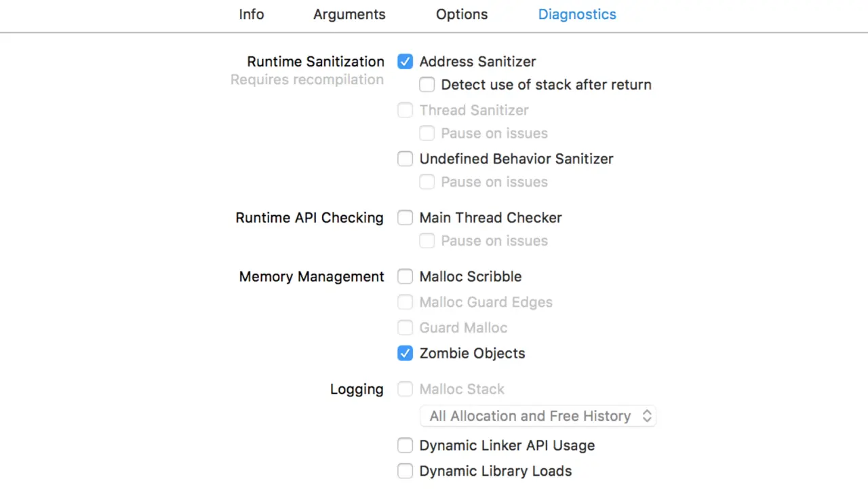
Task: Click the Diagnostics tab
Action: coord(577,14)
